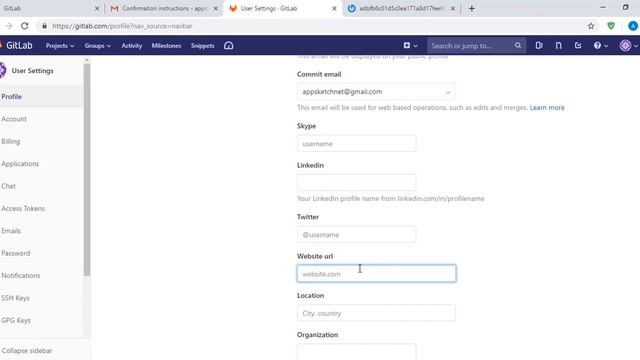Select Notifications in the sidebar
This screenshot has height=360, width=640.
point(42,276)
